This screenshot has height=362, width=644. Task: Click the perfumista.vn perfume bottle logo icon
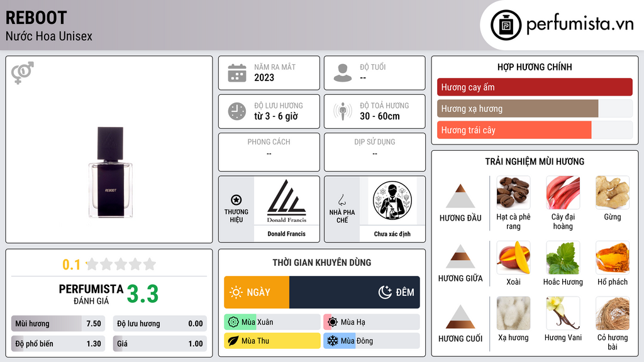tap(506, 25)
